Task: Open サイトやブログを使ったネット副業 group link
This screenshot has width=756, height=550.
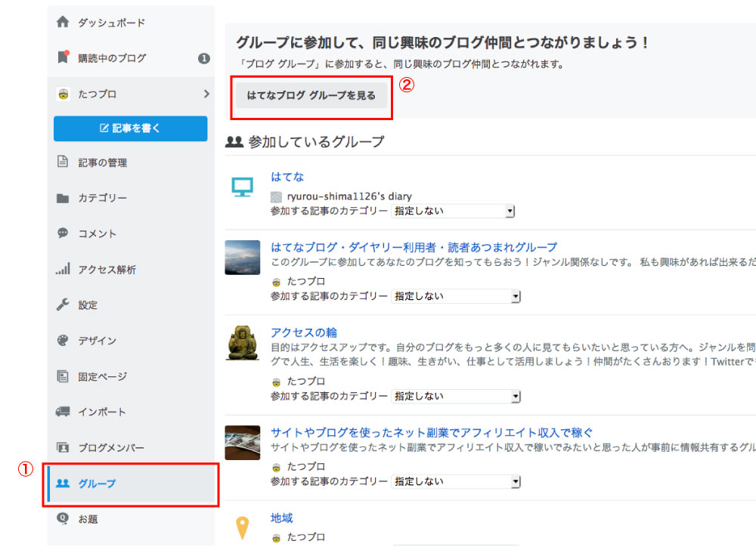Action: [432, 432]
